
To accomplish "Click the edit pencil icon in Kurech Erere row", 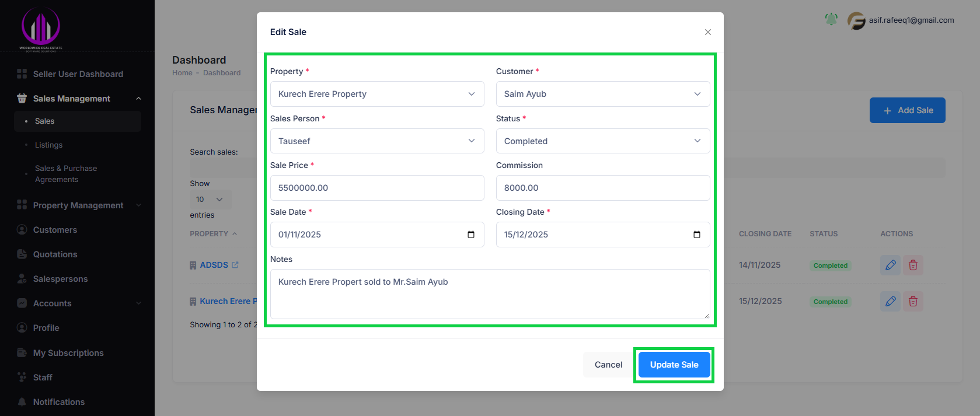I will pos(890,302).
